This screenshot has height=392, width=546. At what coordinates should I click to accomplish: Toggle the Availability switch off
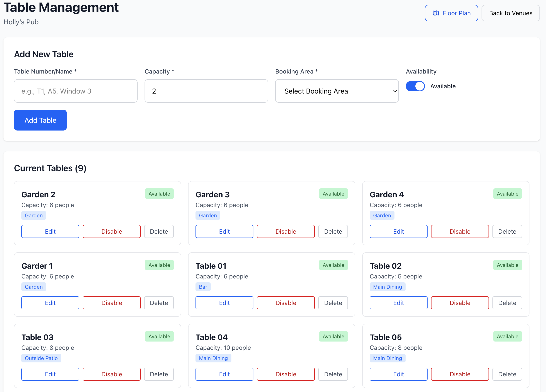click(x=415, y=86)
